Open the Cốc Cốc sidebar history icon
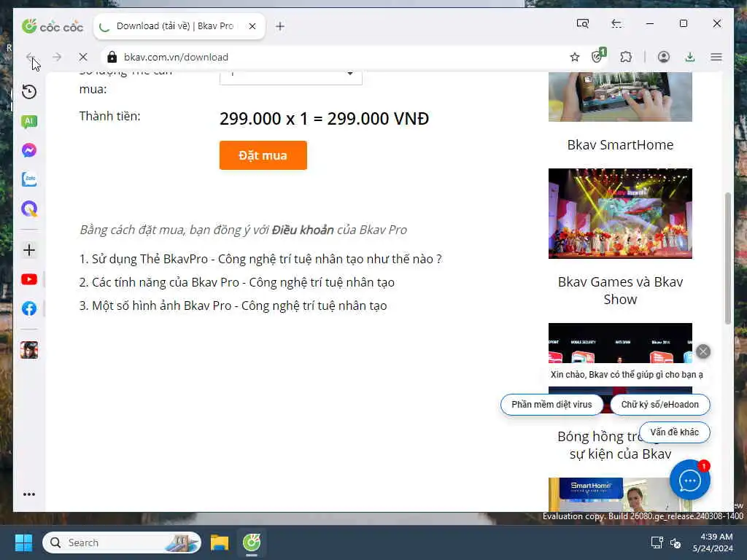Screen dimensions: 747x560 [x=29, y=91]
